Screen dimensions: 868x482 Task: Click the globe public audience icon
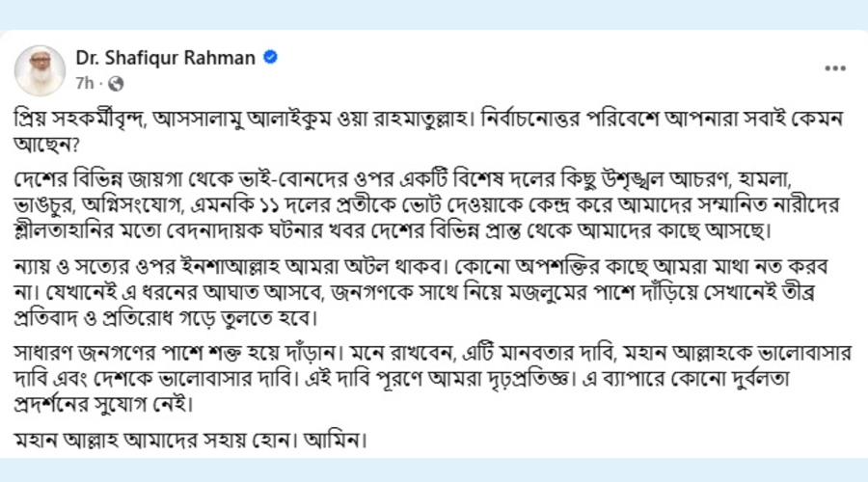click(x=116, y=84)
